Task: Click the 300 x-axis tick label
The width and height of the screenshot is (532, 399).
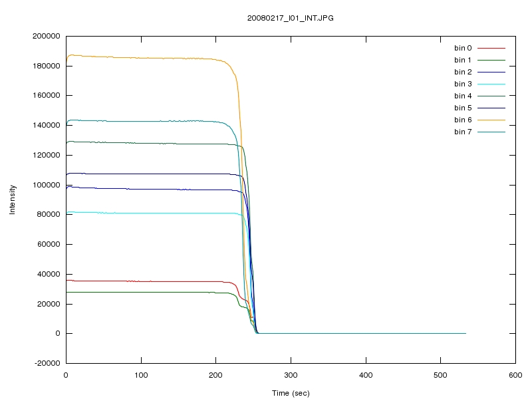Action: (x=291, y=375)
